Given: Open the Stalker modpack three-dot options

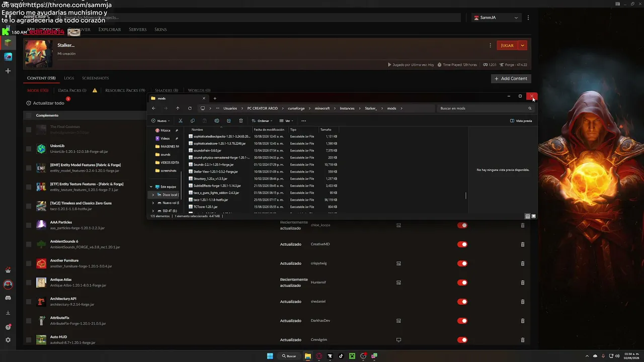Looking at the screenshot, I should pyautogui.click(x=490, y=45).
